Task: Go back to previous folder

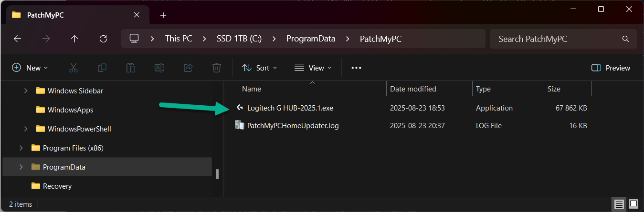Action: pos(18,39)
